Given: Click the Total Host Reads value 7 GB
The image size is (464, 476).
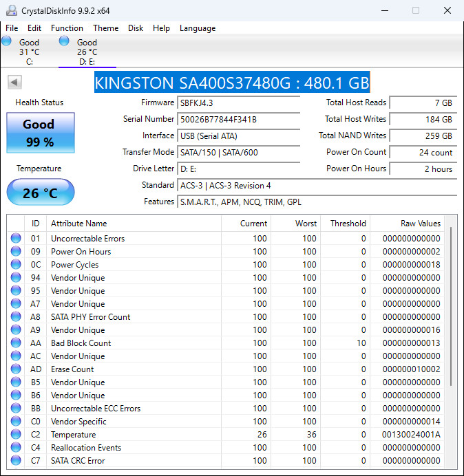Looking at the screenshot, I should coord(423,102).
